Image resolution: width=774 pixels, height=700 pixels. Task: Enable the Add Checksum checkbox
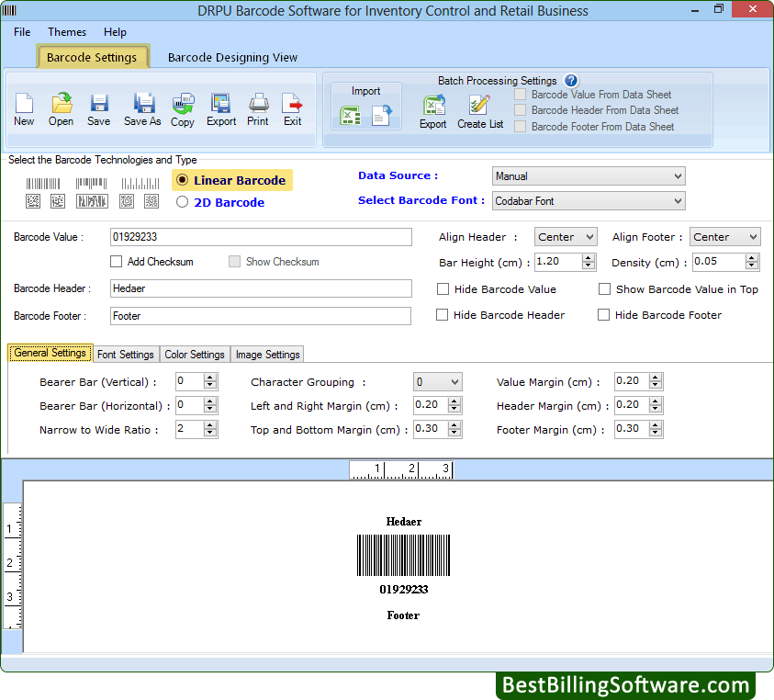[117, 262]
